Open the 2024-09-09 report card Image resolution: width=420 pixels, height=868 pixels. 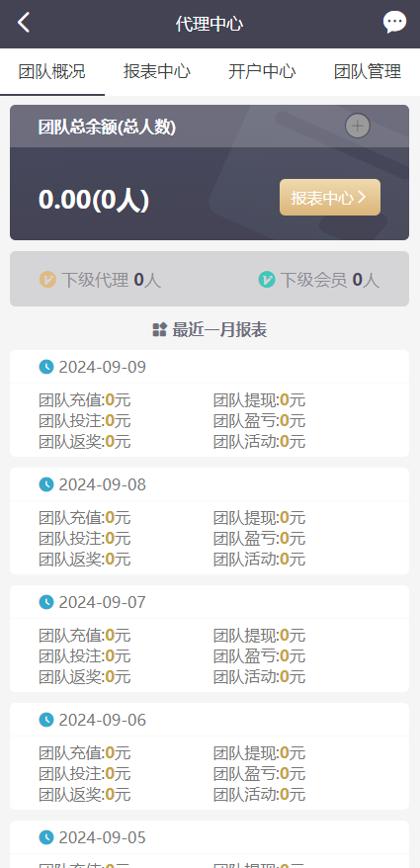210,403
